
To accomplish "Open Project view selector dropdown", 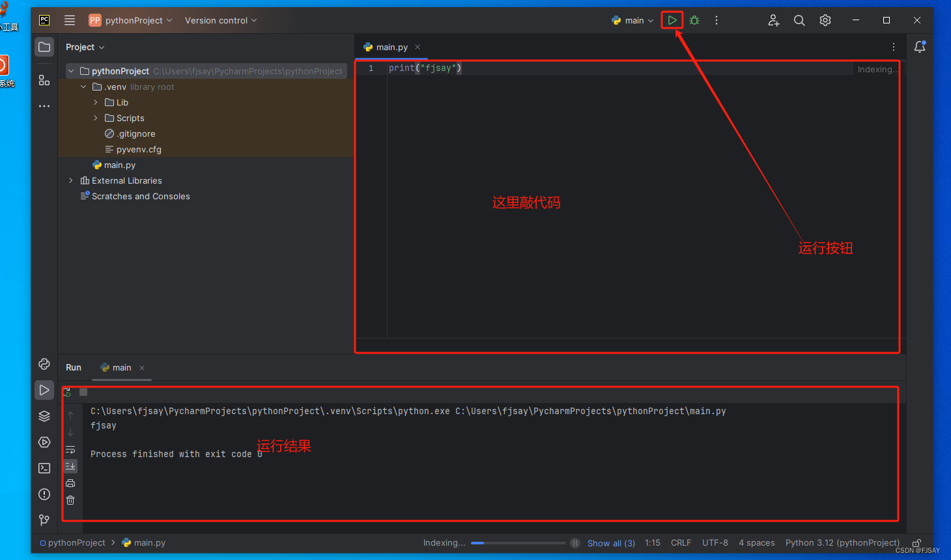I will click(85, 47).
